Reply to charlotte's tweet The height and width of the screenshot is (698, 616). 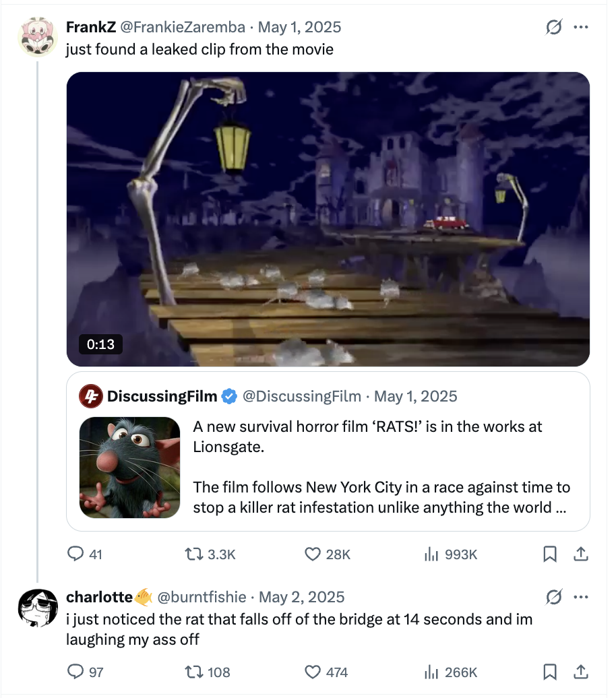pyautogui.click(x=76, y=672)
